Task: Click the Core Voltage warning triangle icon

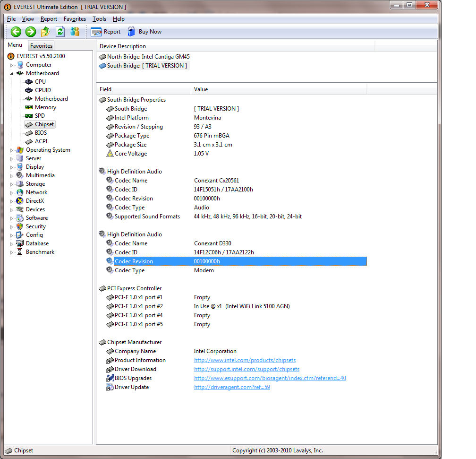Action: (110, 154)
